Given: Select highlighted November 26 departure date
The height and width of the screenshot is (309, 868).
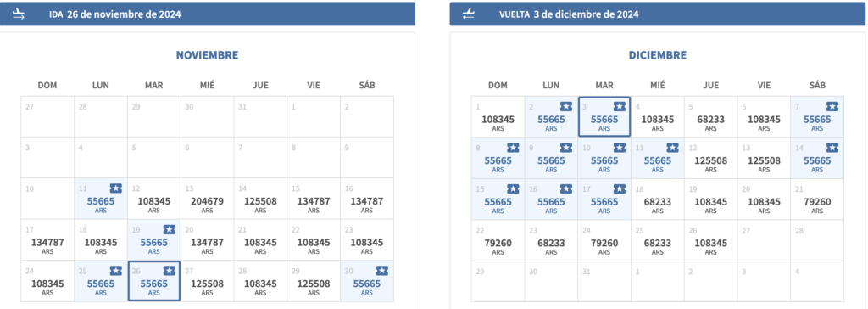Looking at the screenshot, I should pos(154,281).
